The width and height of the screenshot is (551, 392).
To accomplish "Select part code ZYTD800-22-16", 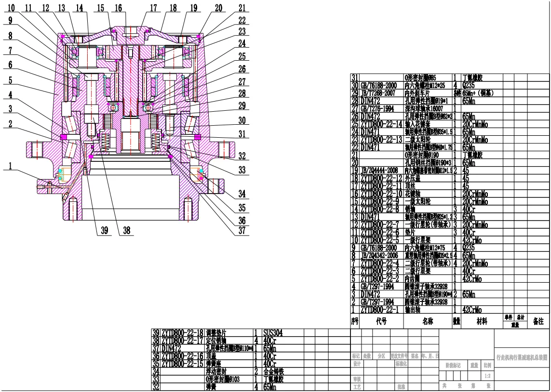I will (182, 355).
